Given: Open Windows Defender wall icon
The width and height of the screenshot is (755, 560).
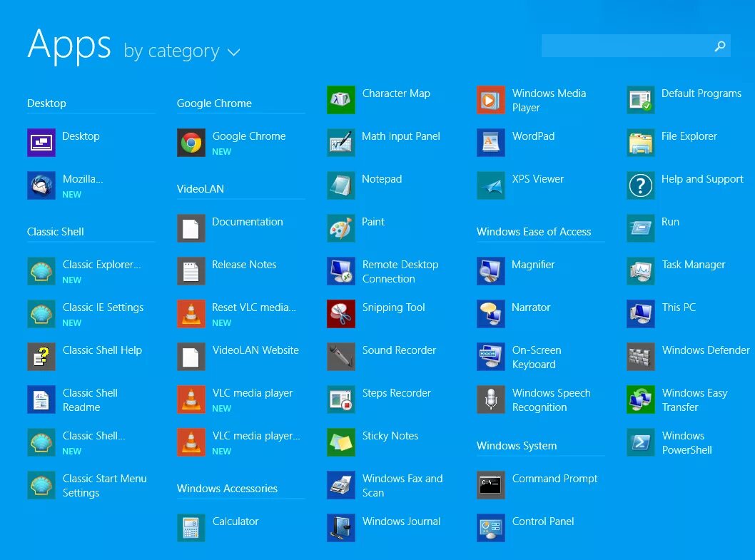Looking at the screenshot, I should [x=641, y=357].
